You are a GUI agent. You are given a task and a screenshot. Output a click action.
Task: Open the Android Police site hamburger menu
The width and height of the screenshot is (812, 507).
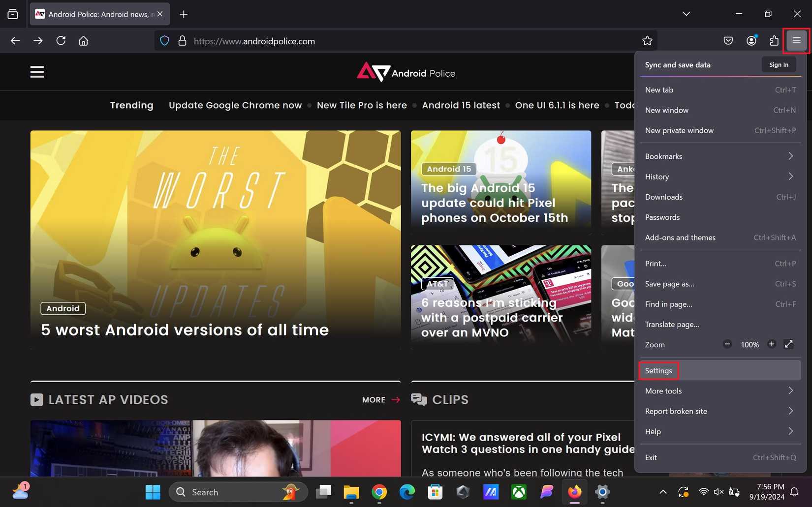tap(37, 72)
